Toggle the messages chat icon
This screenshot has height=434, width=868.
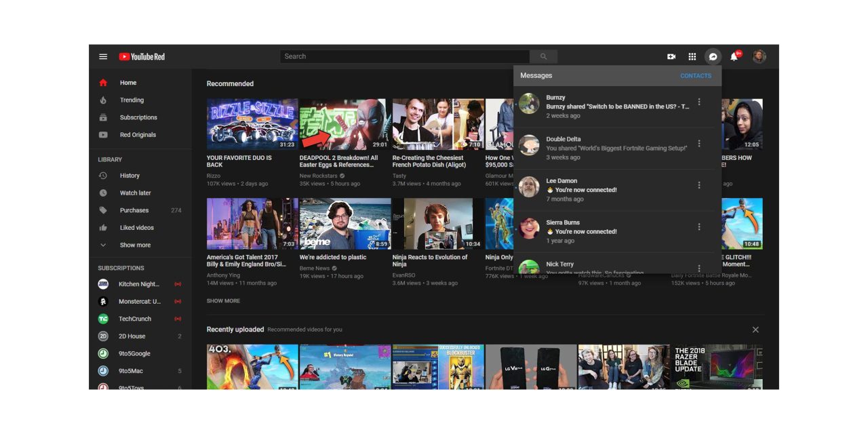point(713,57)
